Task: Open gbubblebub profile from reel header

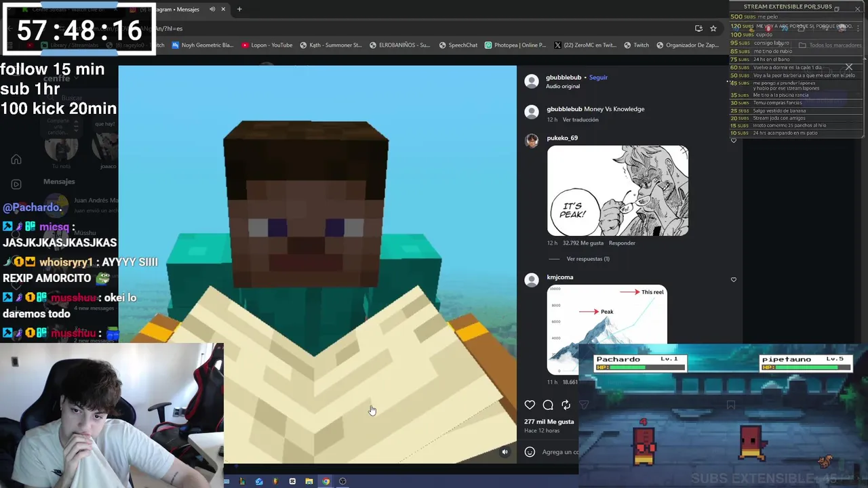Action: (564, 77)
